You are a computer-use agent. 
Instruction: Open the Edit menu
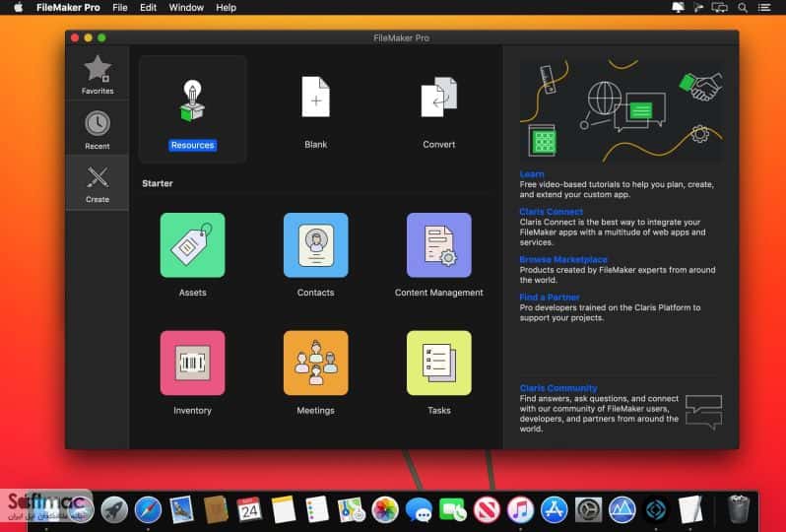pos(148,8)
